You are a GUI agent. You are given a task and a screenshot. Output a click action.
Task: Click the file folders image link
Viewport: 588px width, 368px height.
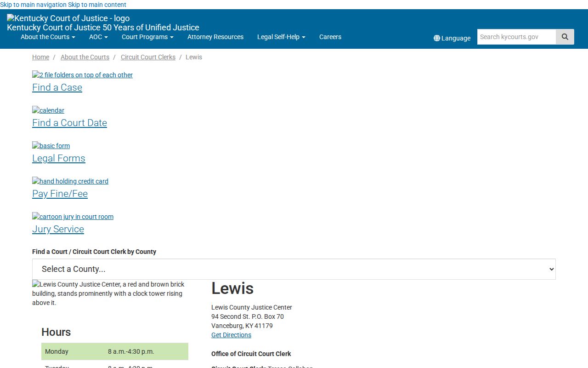point(83,75)
